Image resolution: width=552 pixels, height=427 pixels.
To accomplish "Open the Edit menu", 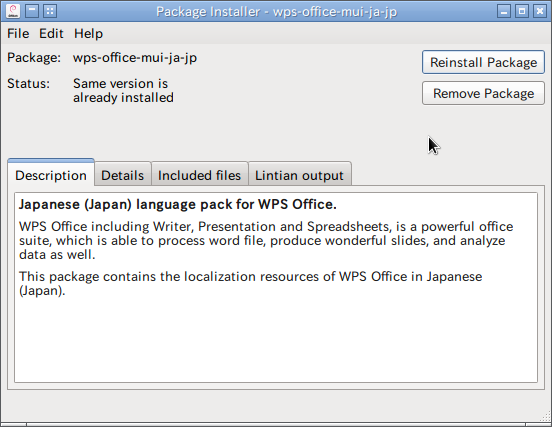I will tap(51, 33).
